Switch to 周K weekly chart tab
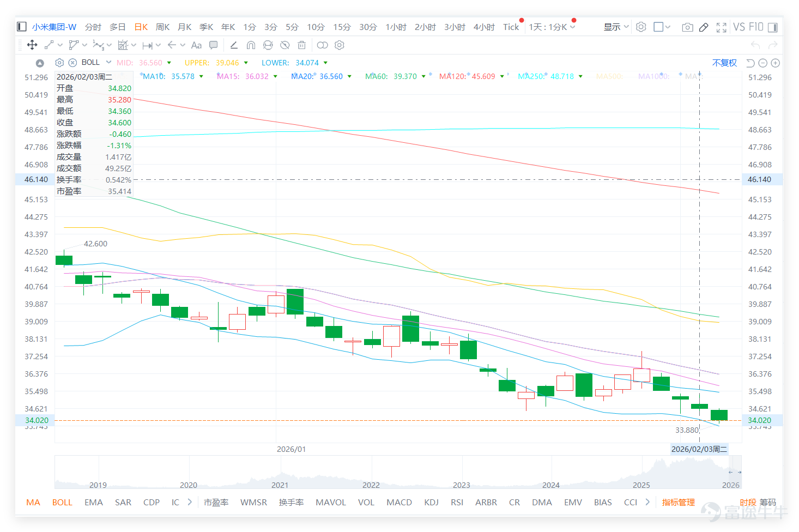 (x=163, y=27)
